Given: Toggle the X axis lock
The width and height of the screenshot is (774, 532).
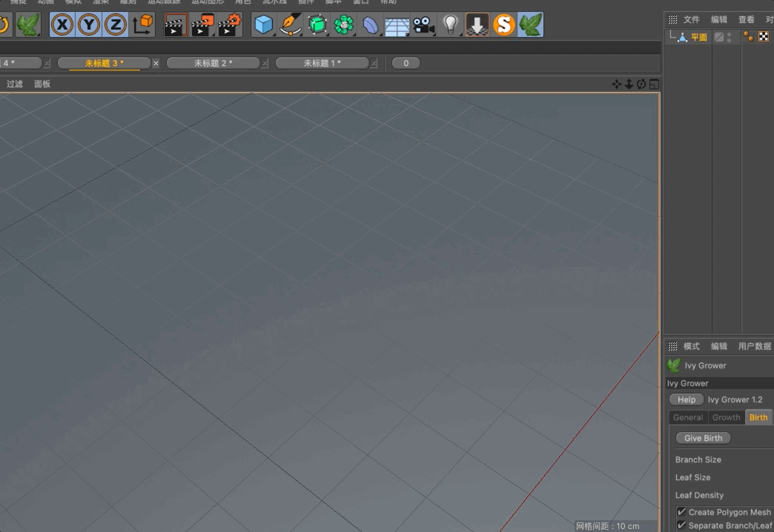Looking at the screenshot, I should 62,24.
